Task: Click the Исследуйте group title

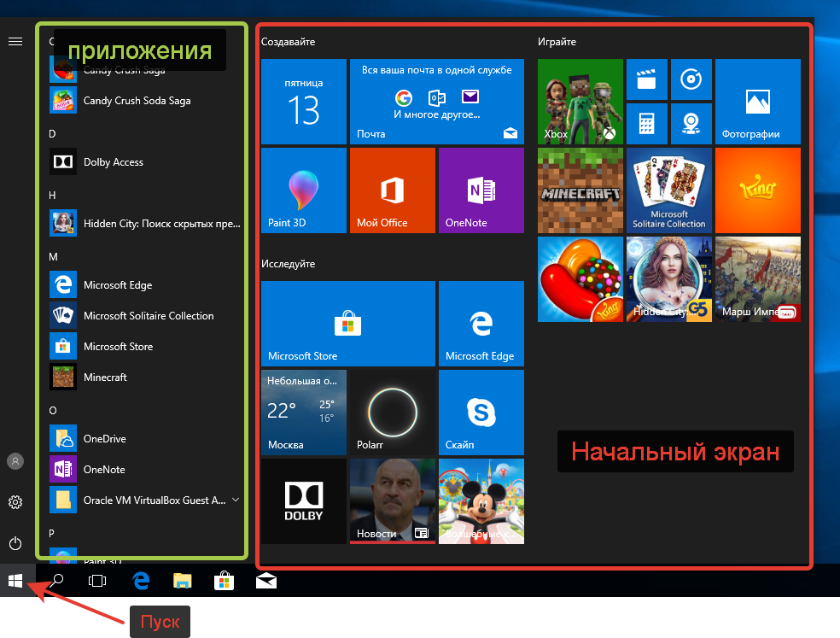Action: (x=289, y=264)
